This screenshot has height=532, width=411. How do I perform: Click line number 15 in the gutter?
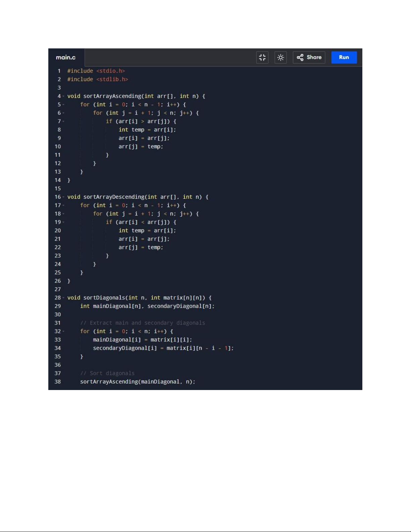58,188
